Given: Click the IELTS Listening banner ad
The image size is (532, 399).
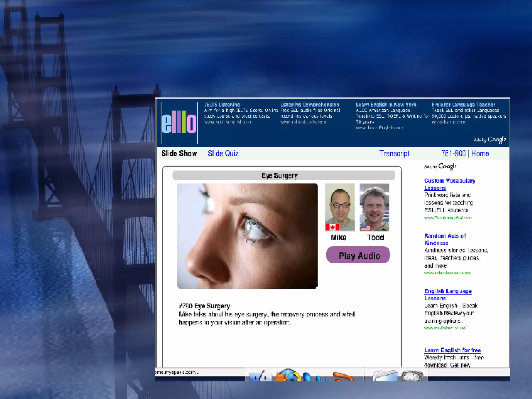Looking at the screenshot, I should coord(222,105).
